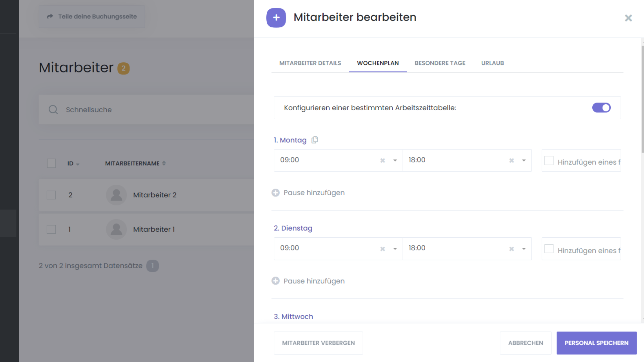The image size is (644, 362).
Task: Clear Tuesday start time 09:00 with x
Action: (x=382, y=249)
